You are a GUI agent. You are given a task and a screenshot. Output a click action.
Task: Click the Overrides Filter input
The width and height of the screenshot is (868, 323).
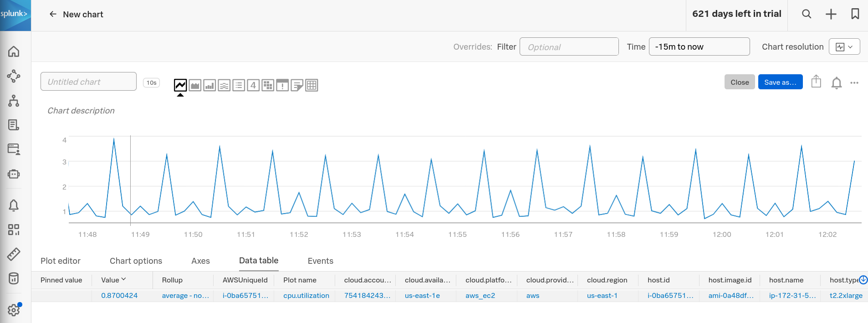(569, 46)
